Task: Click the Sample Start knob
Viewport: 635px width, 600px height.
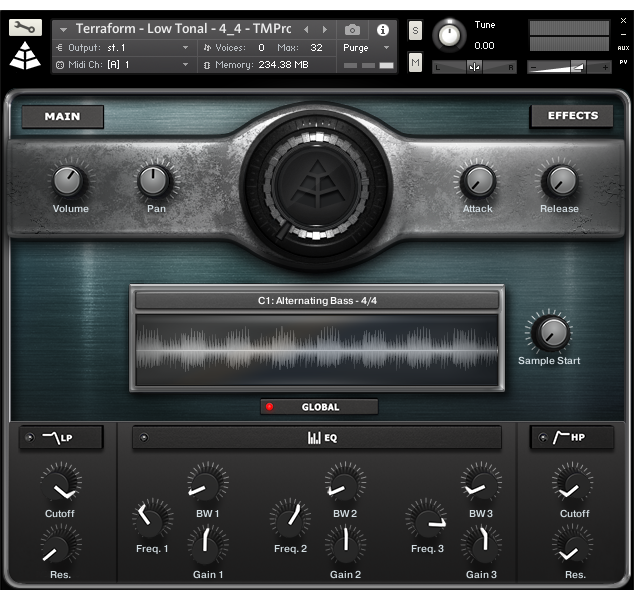Action: 550,333
